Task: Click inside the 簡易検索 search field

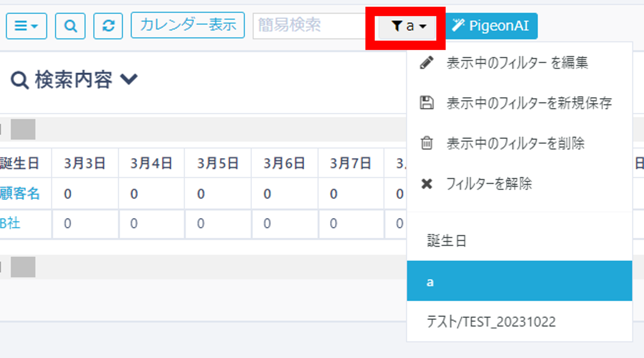Action: pyautogui.click(x=308, y=26)
